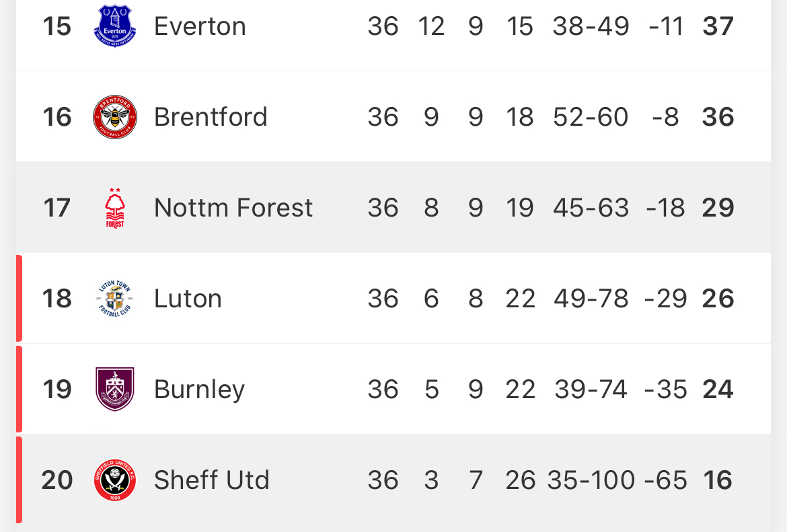Open the Brentford team name

(x=211, y=117)
